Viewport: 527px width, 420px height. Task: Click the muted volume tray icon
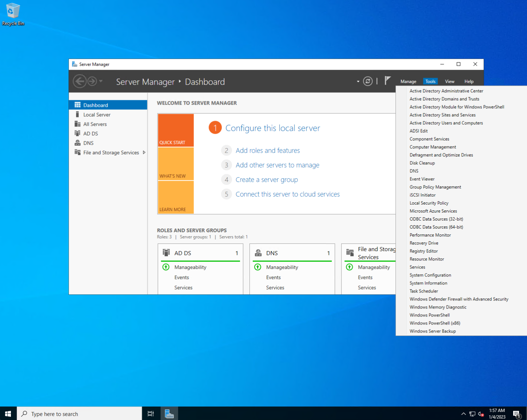click(481, 414)
